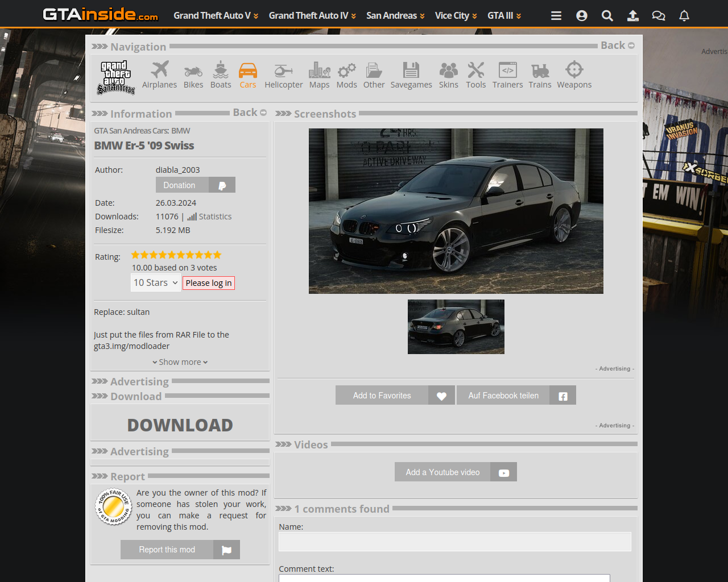Expand the San Andreas menu

click(x=395, y=16)
